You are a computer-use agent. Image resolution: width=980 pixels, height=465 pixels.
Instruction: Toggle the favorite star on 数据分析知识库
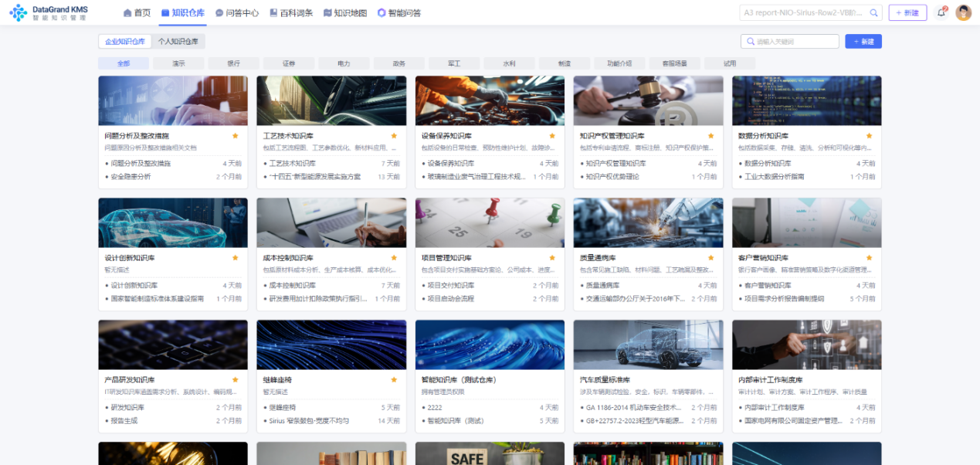[x=869, y=135]
